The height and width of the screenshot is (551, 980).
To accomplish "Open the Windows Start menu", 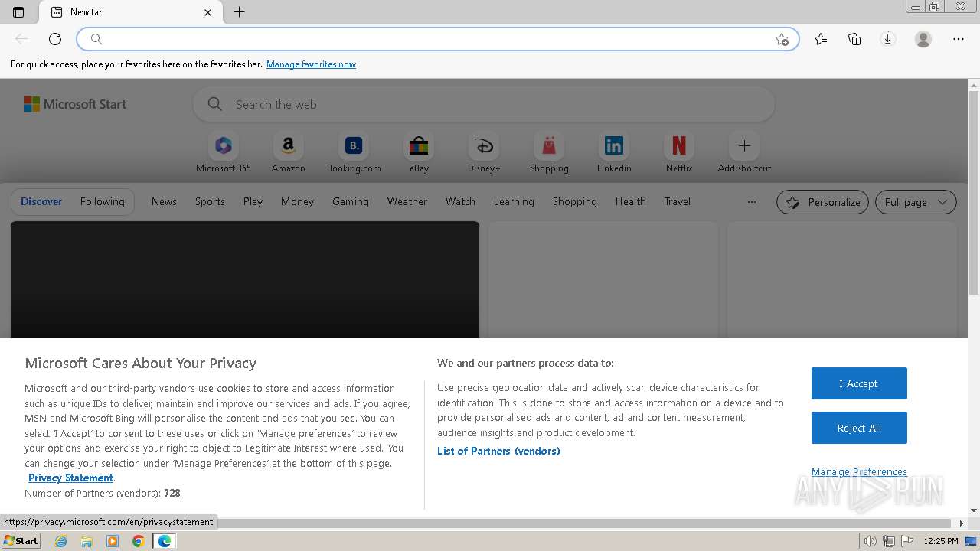I will click(21, 540).
